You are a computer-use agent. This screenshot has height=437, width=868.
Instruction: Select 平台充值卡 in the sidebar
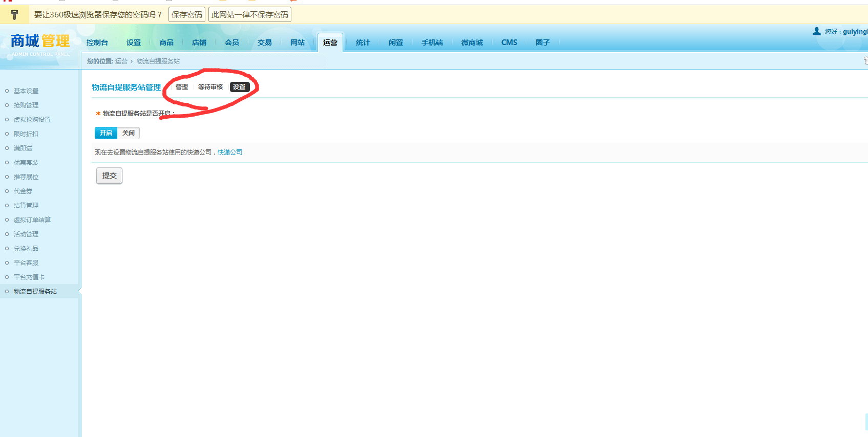(29, 277)
